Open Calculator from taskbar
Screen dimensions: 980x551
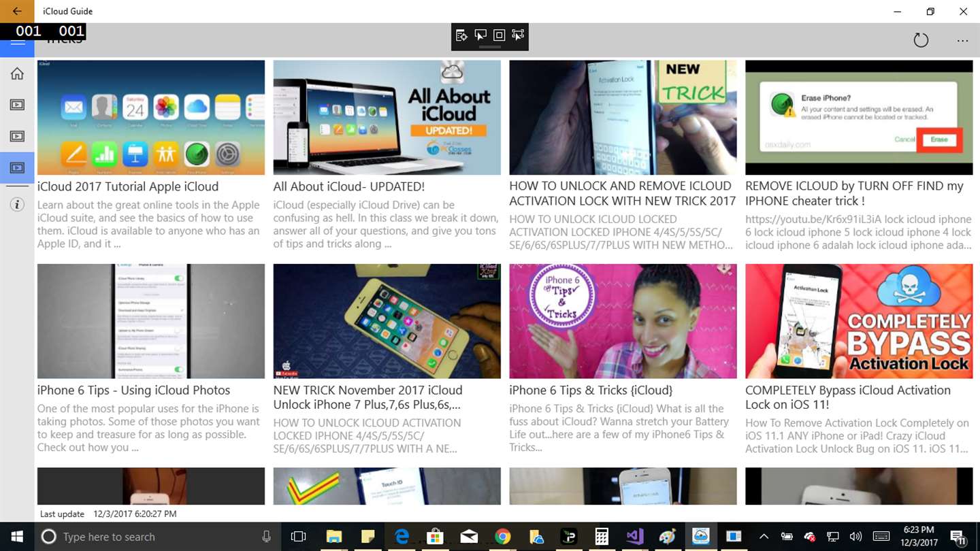click(602, 537)
